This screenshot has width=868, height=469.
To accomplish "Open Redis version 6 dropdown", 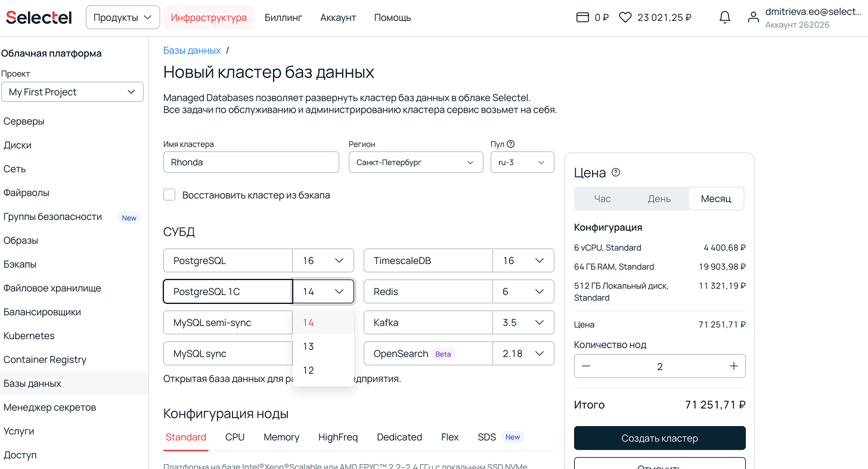I will (x=523, y=291).
